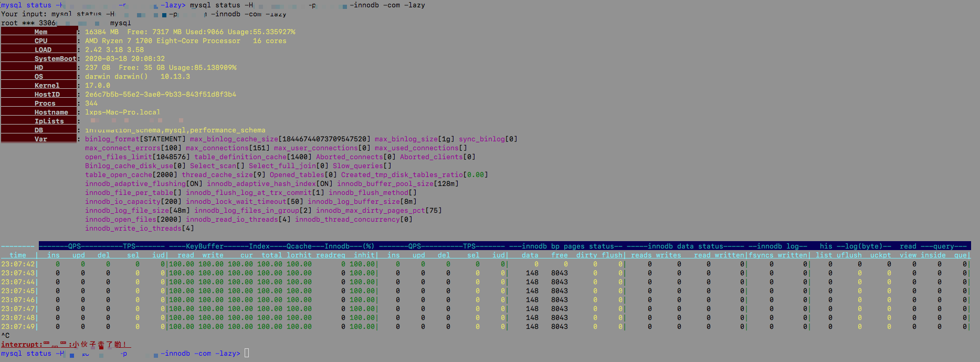
Task: Click the '16 cores' text
Action: pos(270,41)
